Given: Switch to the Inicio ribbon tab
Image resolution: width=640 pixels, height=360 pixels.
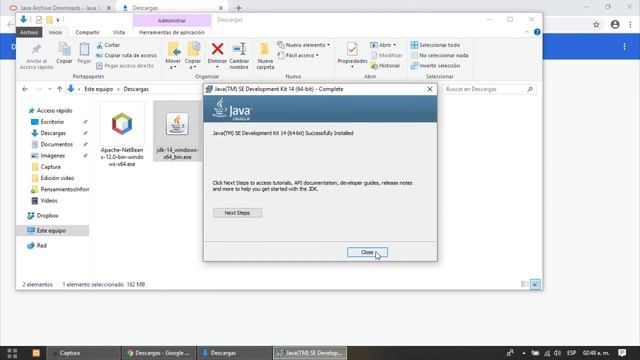Looking at the screenshot, I should pos(56,32).
